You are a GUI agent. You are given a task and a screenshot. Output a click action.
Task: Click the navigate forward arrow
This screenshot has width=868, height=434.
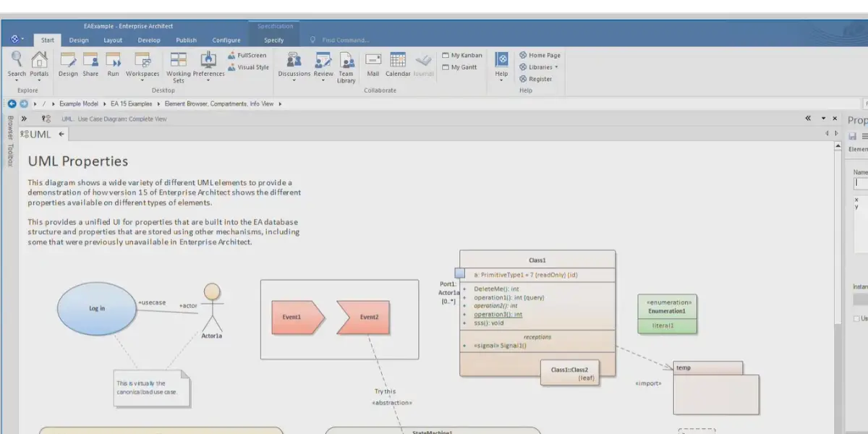24,104
